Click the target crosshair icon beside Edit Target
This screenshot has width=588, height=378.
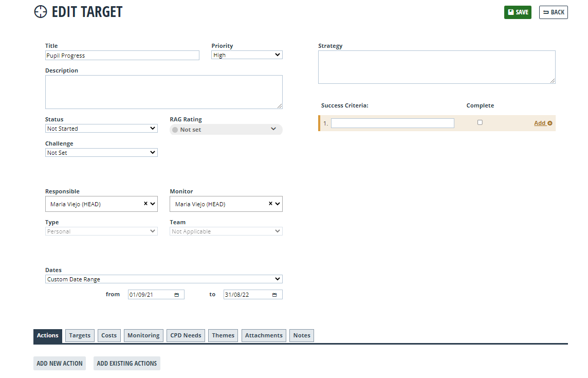click(x=41, y=12)
